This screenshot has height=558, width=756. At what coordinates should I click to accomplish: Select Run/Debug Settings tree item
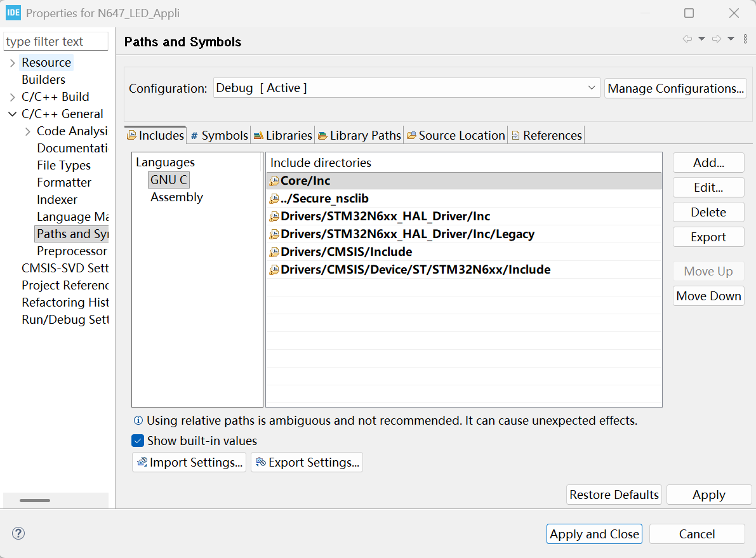pos(65,320)
